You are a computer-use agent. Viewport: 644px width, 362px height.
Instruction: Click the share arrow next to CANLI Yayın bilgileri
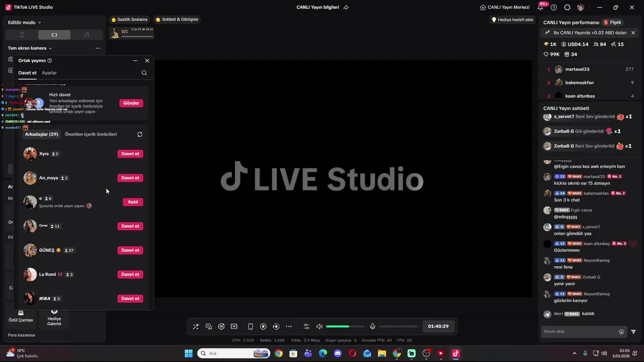pos(346,8)
